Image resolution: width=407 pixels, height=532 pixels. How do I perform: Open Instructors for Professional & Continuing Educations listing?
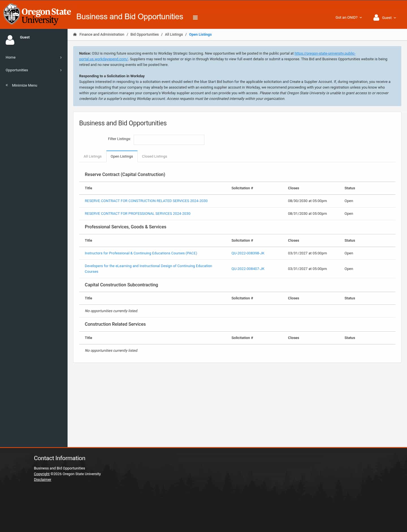[x=141, y=253]
